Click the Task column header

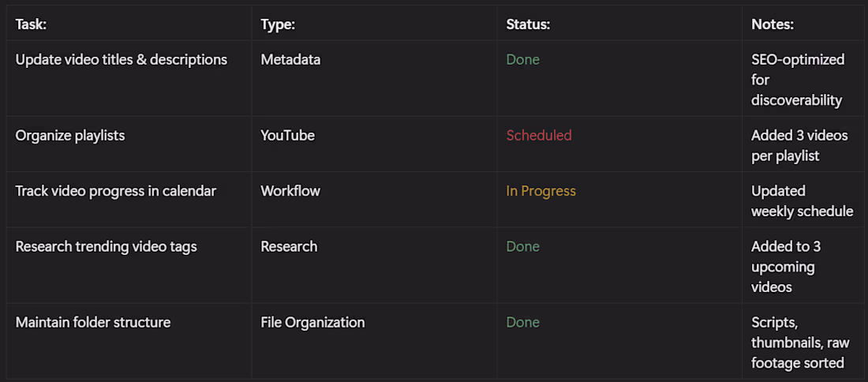[32, 24]
